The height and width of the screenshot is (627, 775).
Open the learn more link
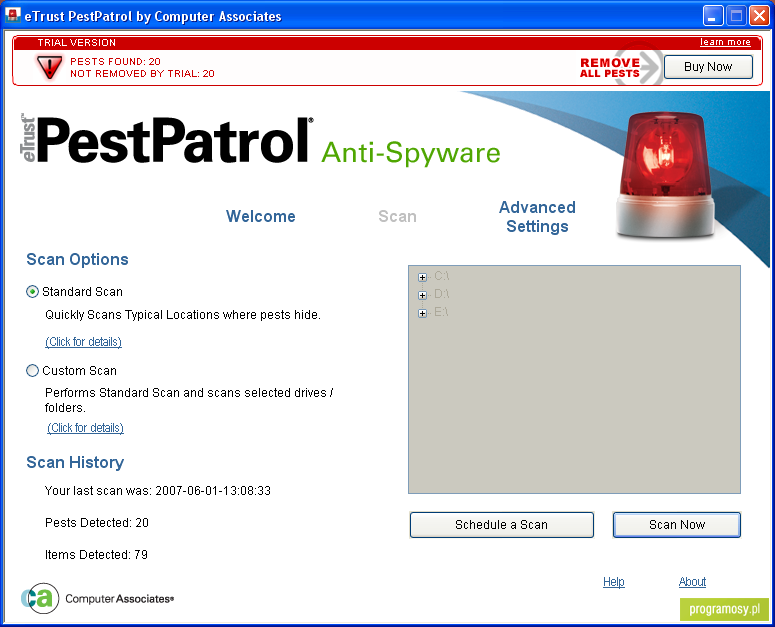[x=725, y=42]
